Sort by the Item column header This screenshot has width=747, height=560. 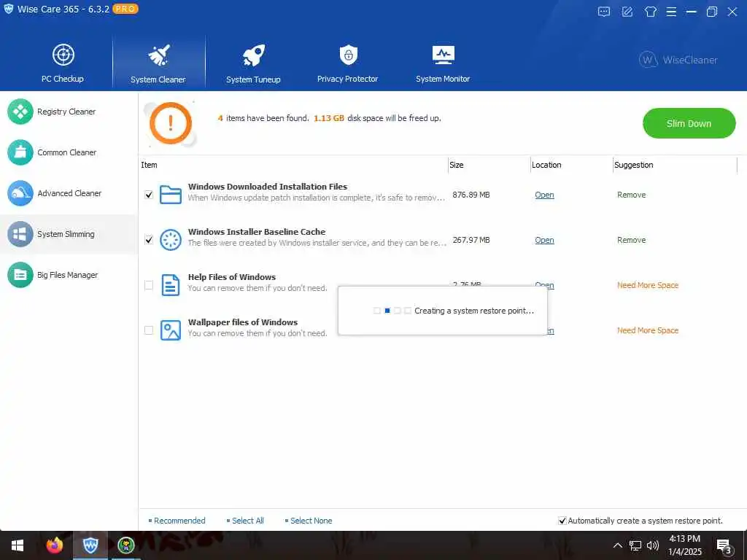tap(149, 165)
